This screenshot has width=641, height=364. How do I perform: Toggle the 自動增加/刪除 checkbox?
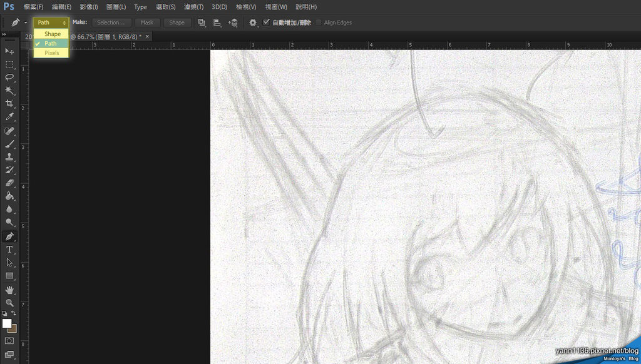267,23
